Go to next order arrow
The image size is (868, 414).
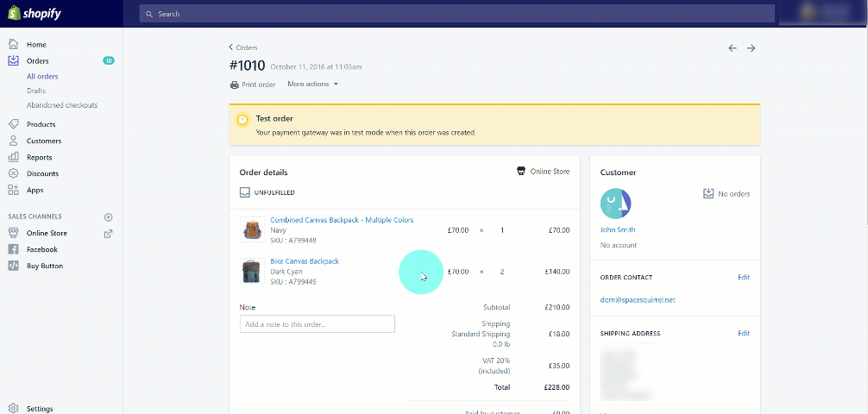click(x=752, y=48)
